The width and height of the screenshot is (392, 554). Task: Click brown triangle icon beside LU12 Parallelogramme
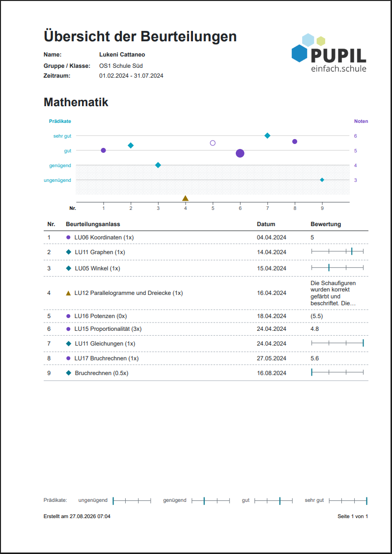[68, 293]
